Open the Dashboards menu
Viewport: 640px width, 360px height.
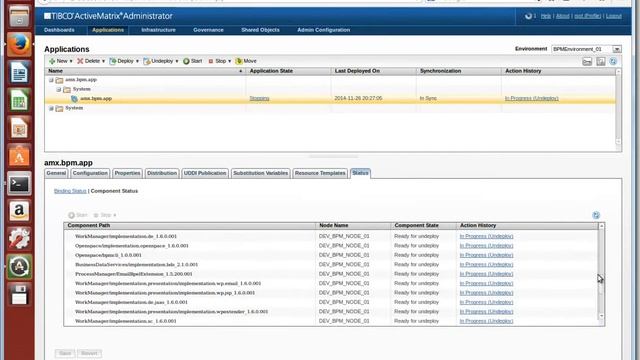(59, 30)
